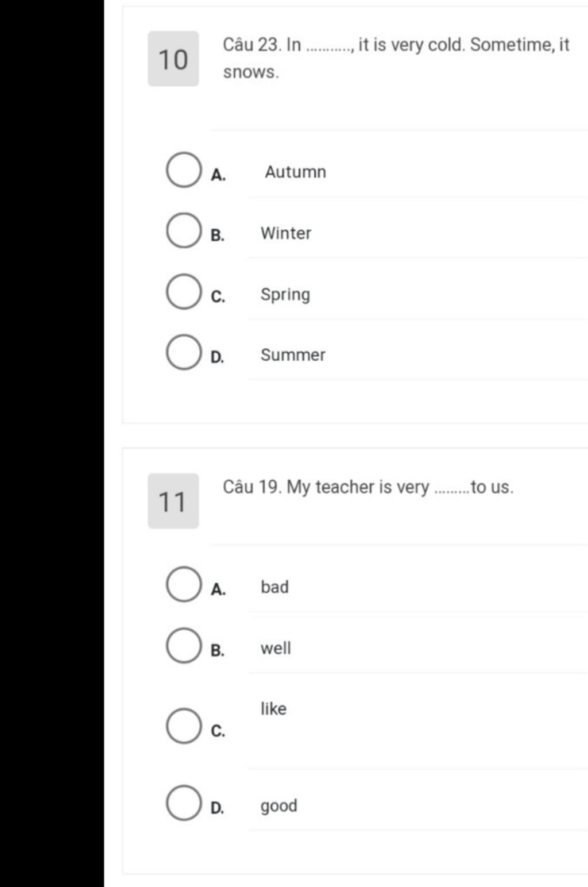Click the Summer answer label
Screen dimensions: 588x887
coord(293,355)
